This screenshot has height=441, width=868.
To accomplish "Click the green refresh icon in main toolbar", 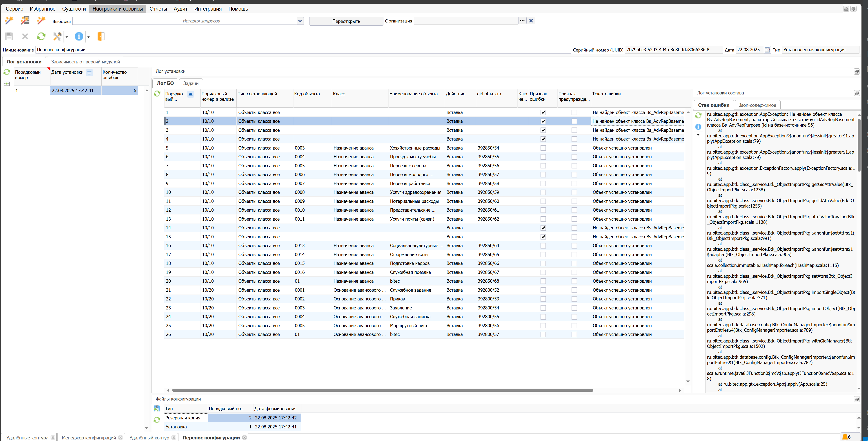I will coord(41,36).
